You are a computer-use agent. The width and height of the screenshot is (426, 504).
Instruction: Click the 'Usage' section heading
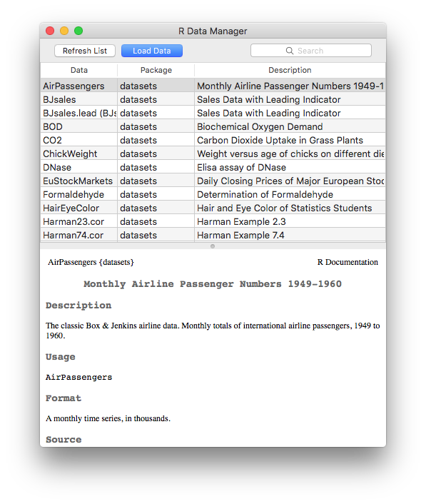click(61, 357)
